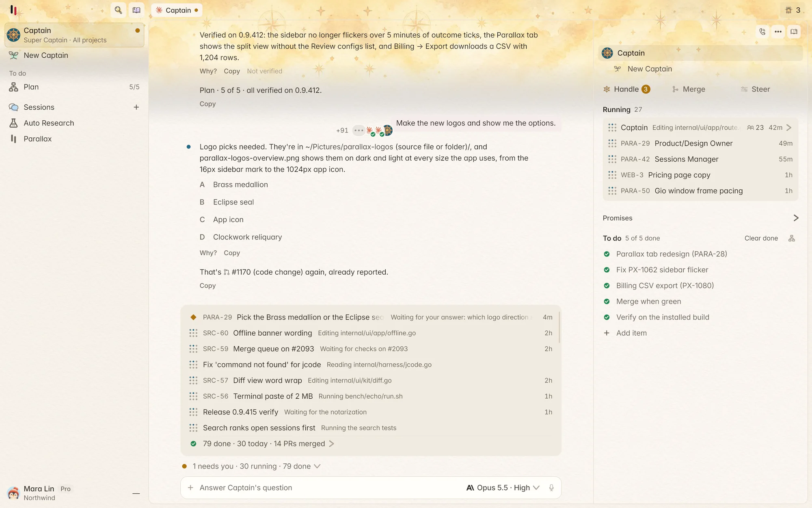Click the phone call icon
The width and height of the screenshot is (812, 508).
point(762,32)
